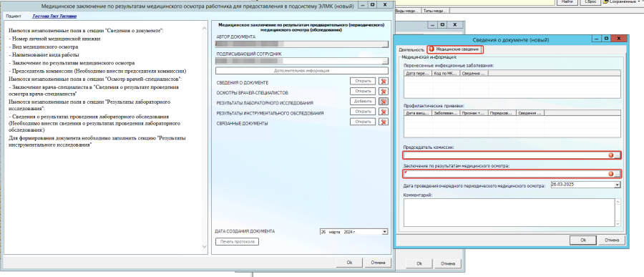The height and width of the screenshot is (277, 644).
Task: Select the Медицинские сведения tab
Action: 455,49
